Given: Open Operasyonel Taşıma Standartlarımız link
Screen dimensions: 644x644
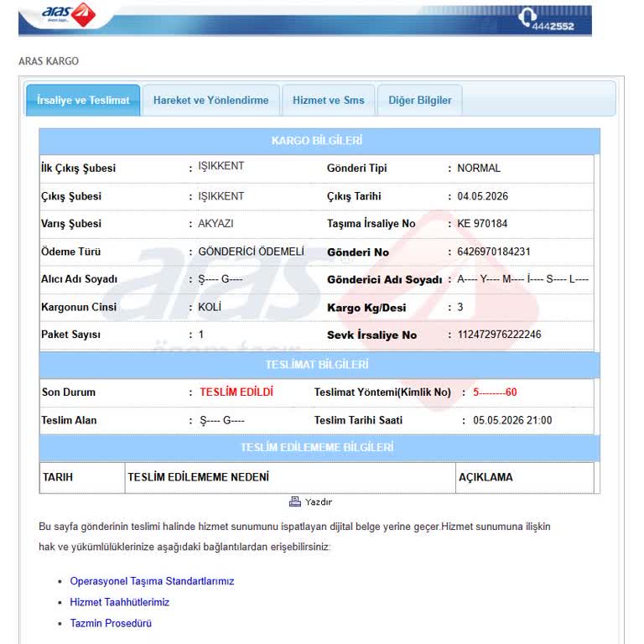Looking at the screenshot, I should point(152,581).
